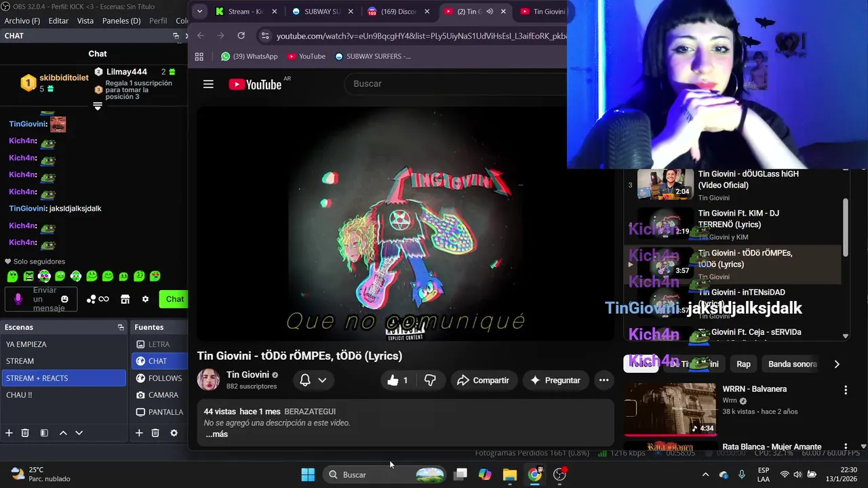Image resolution: width=868 pixels, height=488 pixels.
Task: Show more topic chips arrow
Action: [x=836, y=364]
